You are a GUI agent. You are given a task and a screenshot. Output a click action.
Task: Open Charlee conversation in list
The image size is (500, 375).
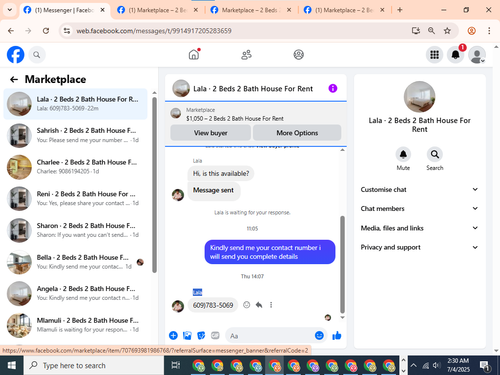[x=75, y=167]
